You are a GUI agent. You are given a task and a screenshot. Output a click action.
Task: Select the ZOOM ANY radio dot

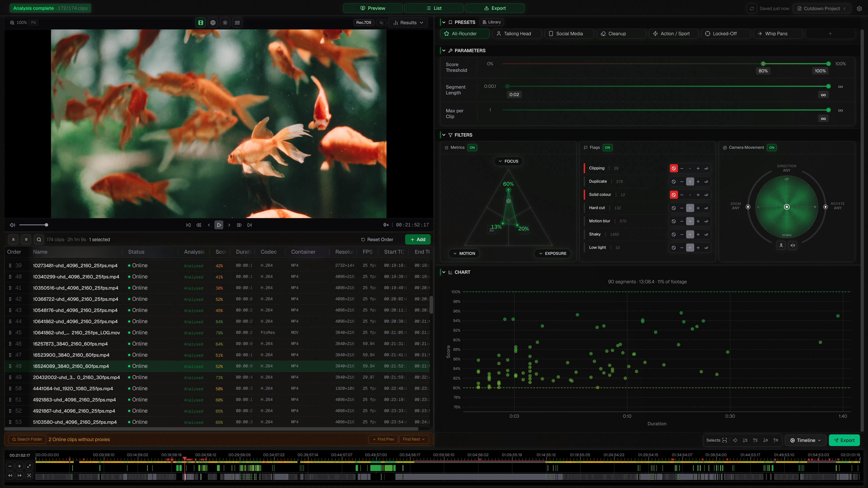point(748,207)
